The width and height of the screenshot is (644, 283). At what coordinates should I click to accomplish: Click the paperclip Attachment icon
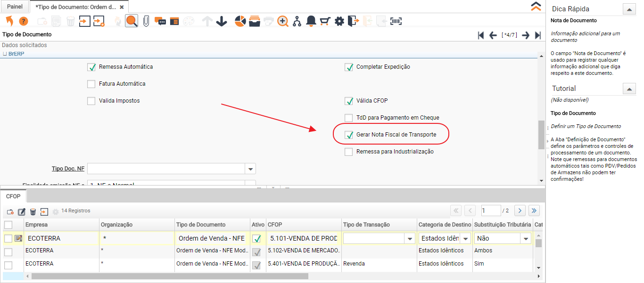tap(146, 21)
